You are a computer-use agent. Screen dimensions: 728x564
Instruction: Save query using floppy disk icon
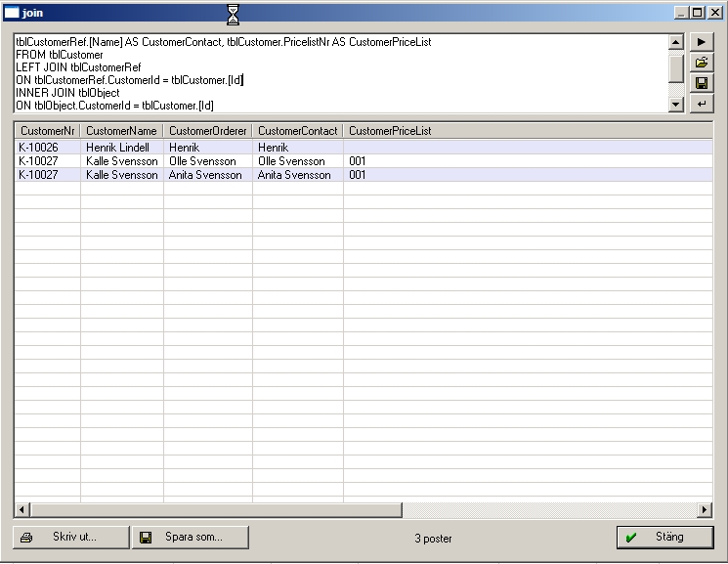click(x=702, y=83)
